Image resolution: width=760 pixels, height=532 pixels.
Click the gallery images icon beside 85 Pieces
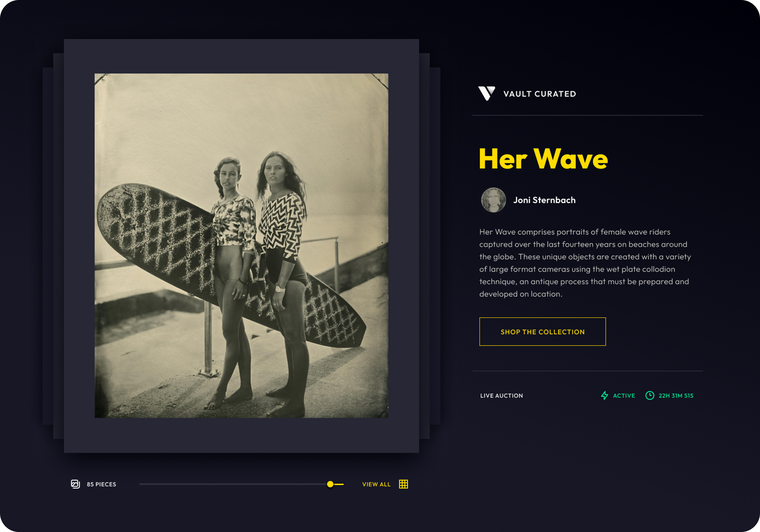tap(75, 484)
